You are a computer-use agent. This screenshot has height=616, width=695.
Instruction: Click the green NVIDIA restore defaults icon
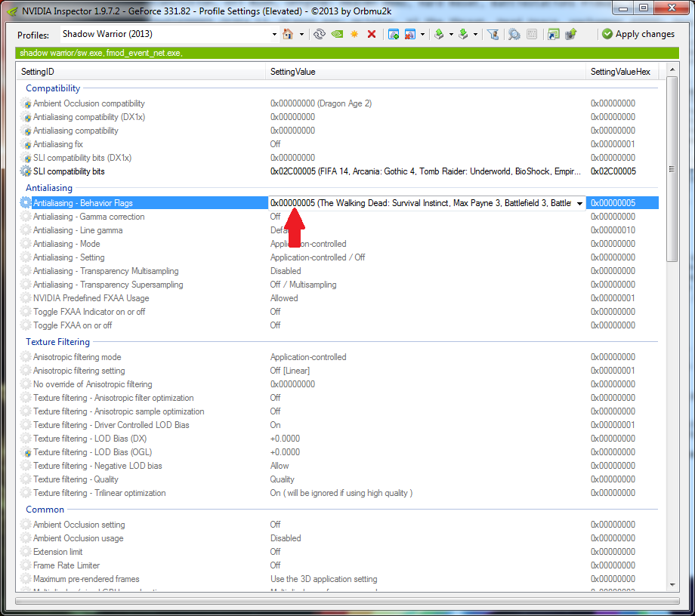pos(337,34)
